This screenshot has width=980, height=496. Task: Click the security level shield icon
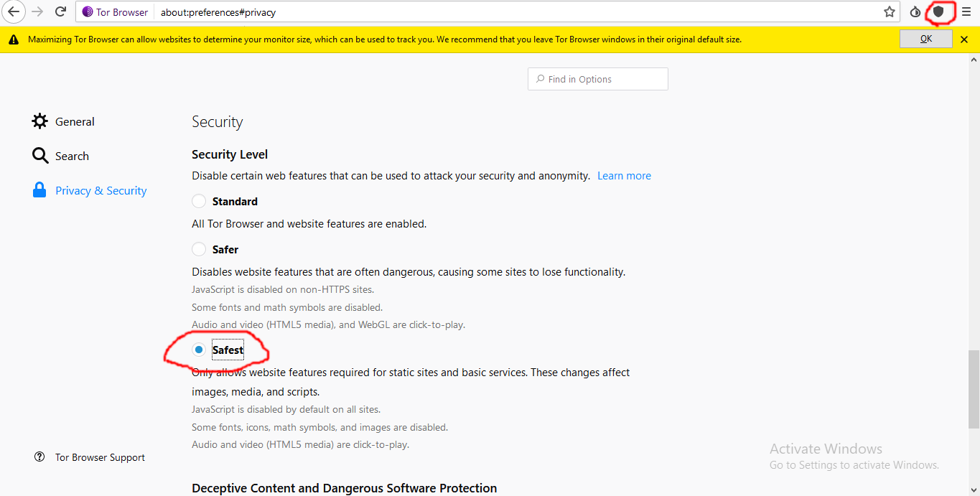coord(938,11)
